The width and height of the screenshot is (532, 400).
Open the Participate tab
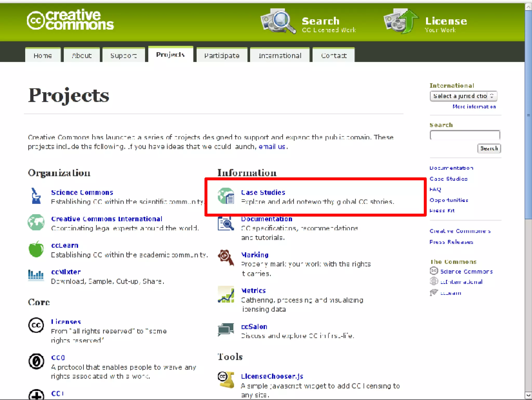click(222, 55)
